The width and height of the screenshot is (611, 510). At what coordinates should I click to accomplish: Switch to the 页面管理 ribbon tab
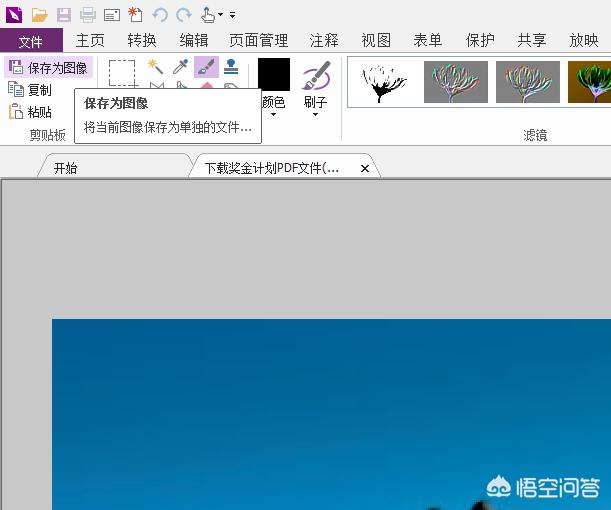tap(258, 41)
